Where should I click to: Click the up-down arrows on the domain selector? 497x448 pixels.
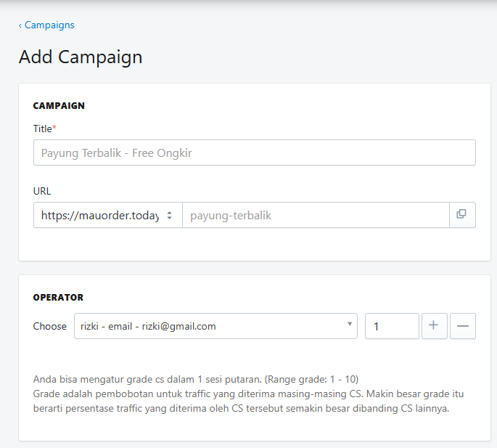click(x=170, y=215)
